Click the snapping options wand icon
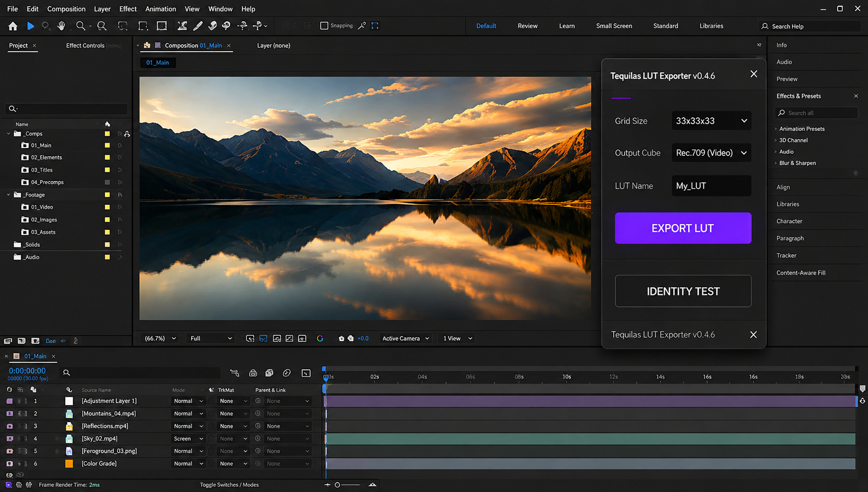The width and height of the screenshot is (868, 492). 362,26
